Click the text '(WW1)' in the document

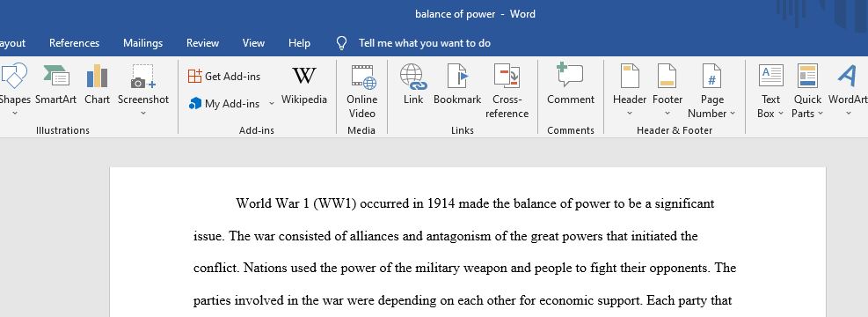click(x=334, y=203)
